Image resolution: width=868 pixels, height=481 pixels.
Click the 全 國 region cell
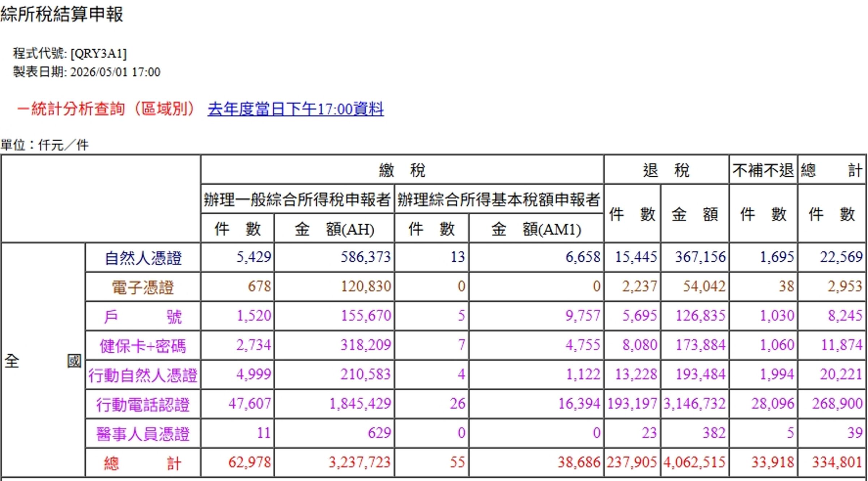click(43, 361)
